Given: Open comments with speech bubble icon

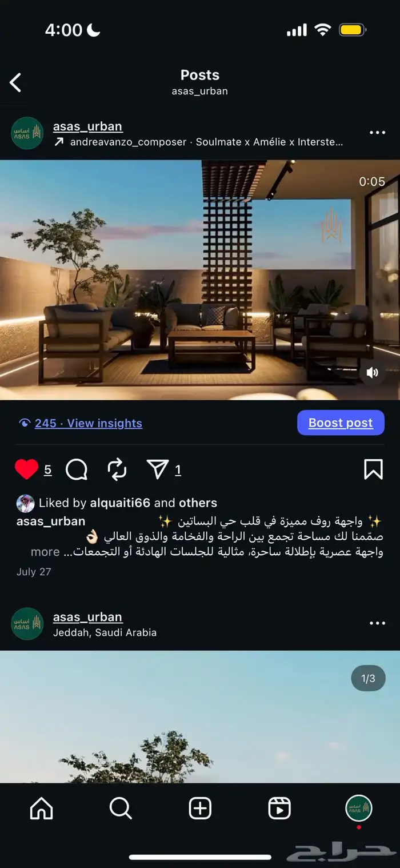Looking at the screenshot, I should tap(77, 469).
